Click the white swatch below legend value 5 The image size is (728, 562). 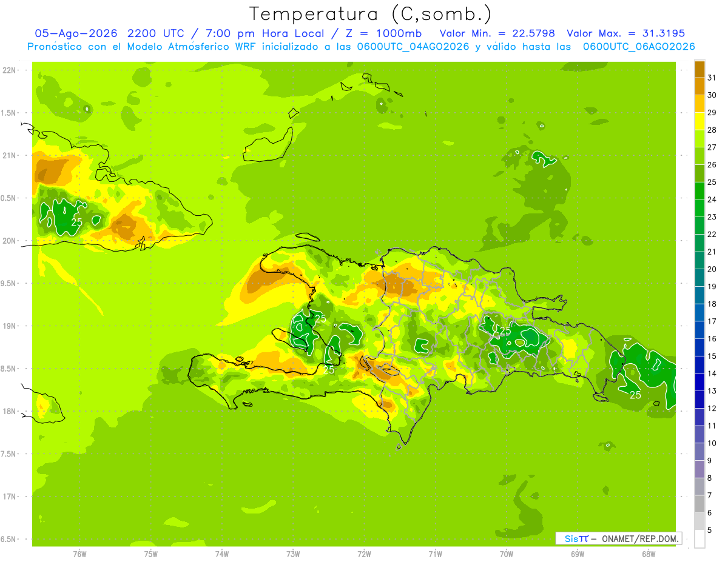pyautogui.click(x=699, y=539)
